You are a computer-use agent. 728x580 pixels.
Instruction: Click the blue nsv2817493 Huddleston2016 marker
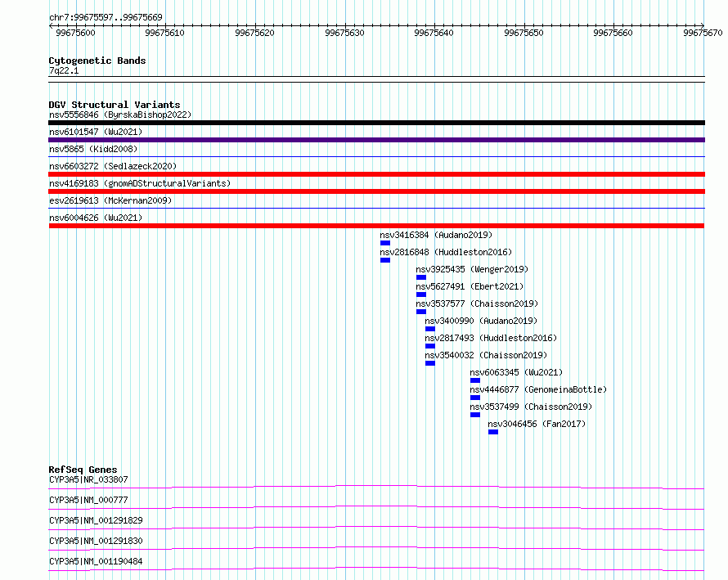(x=430, y=346)
